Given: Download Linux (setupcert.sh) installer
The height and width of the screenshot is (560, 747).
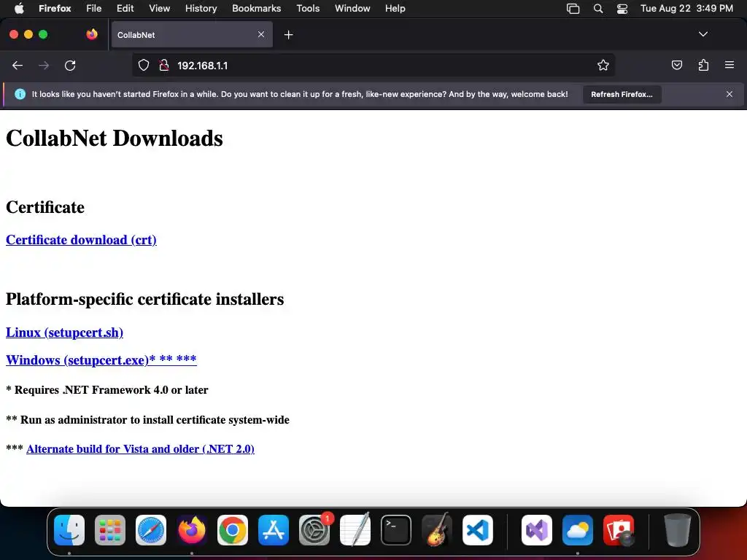Looking at the screenshot, I should click(64, 332).
